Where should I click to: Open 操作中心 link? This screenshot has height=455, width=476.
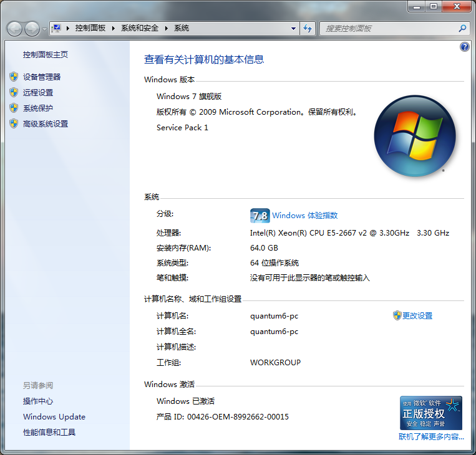point(38,401)
